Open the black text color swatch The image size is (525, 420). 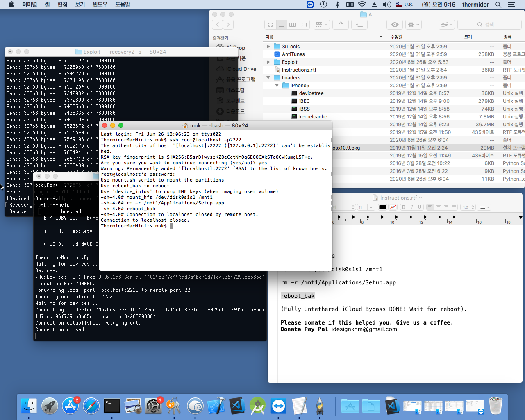coord(382,207)
